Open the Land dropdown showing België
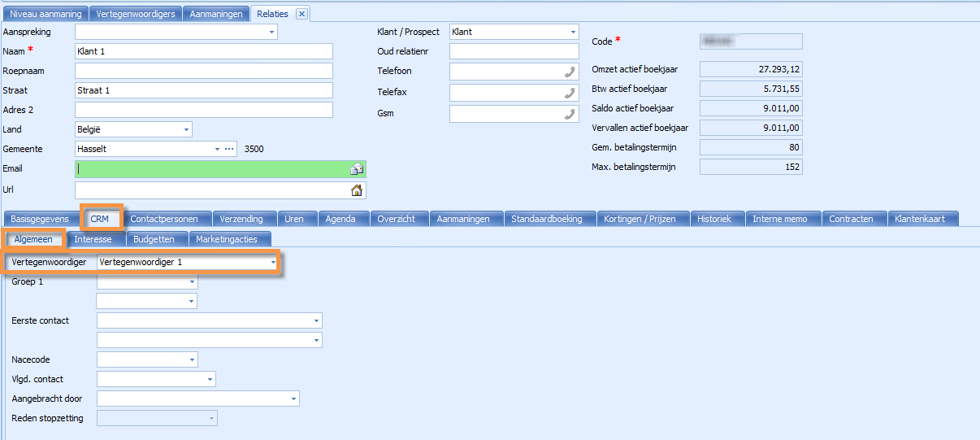Image resolution: width=980 pixels, height=440 pixels. pyautogui.click(x=186, y=129)
